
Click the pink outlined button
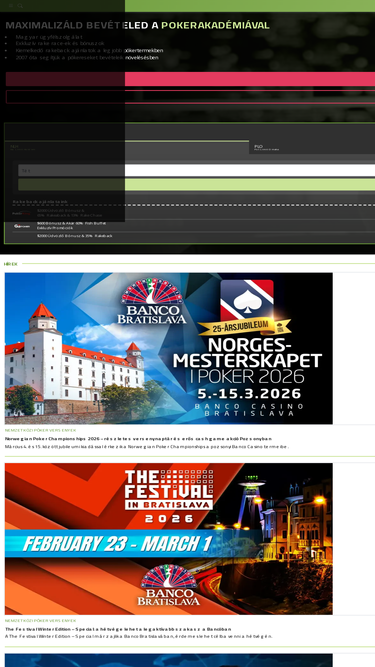pos(190,97)
